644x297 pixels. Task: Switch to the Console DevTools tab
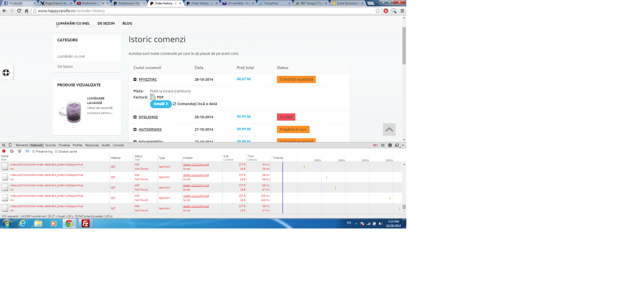point(118,145)
